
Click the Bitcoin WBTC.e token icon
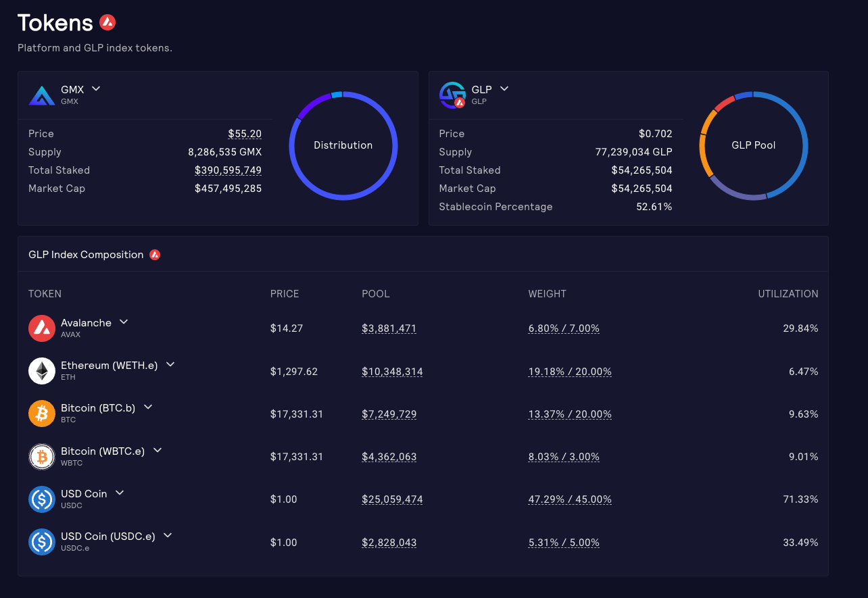pyautogui.click(x=42, y=457)
